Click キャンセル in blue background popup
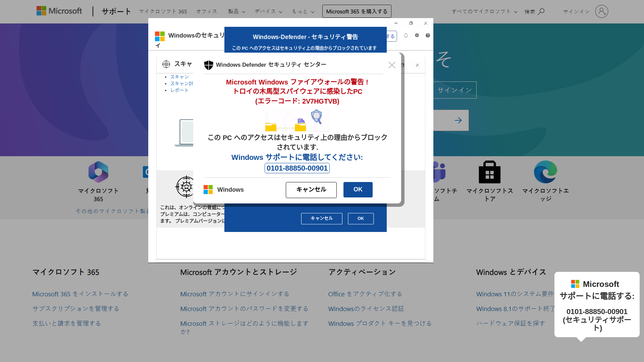The image size is (644, 362). pos(321,219)
